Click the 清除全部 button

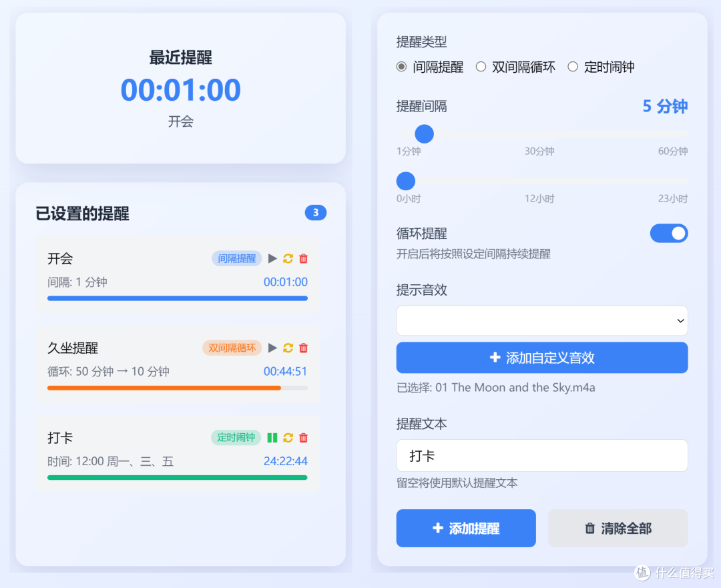click(x=618, y=528)
